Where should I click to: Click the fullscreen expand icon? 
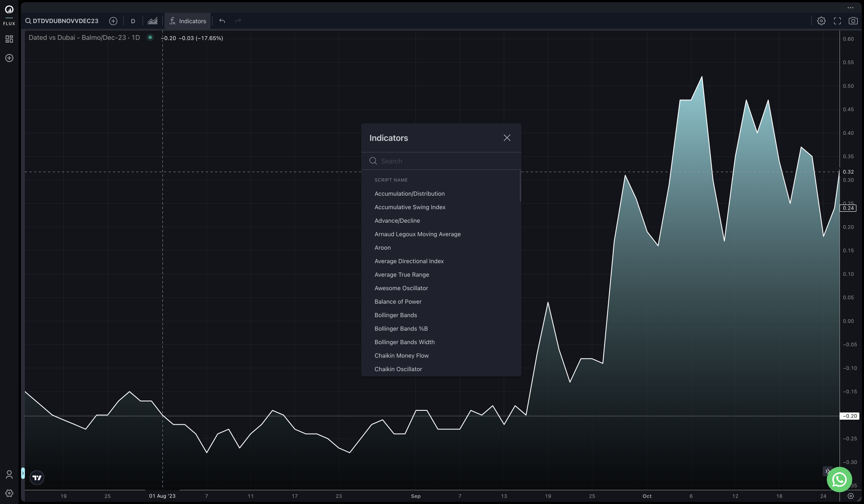point(837,21)
